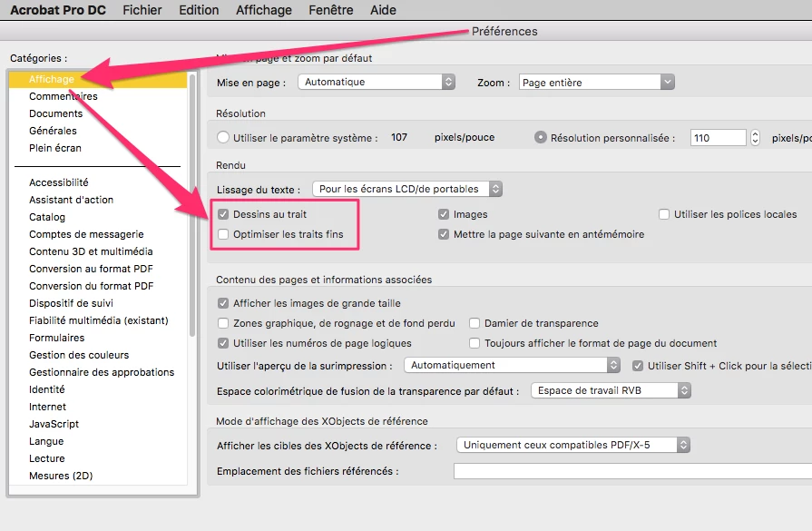Open the Fenêtre menu
Screen dimensions: 812x531
tap(331, 10)
